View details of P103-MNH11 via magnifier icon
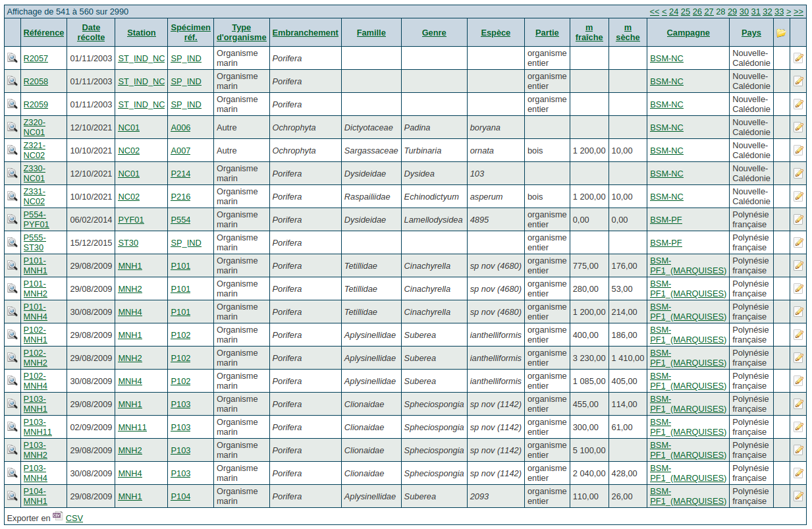 pyautogui.click(x=12, y=427)
